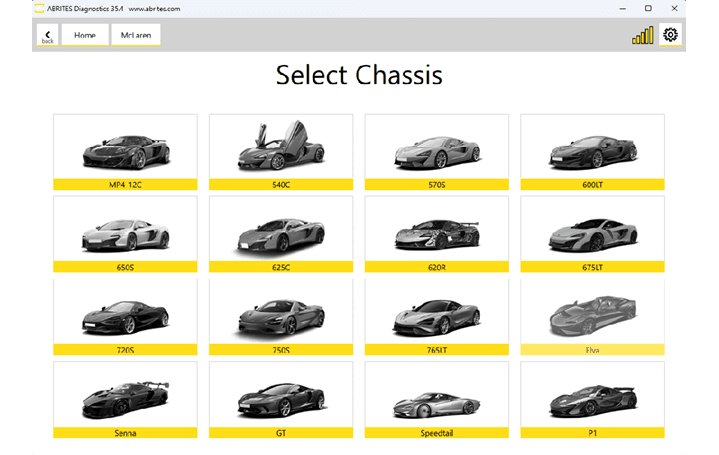The height and width of the screenshot is (455, 719).
Task: Click the ABRITES logo in the title bar
Action: (x=40, y=8)
